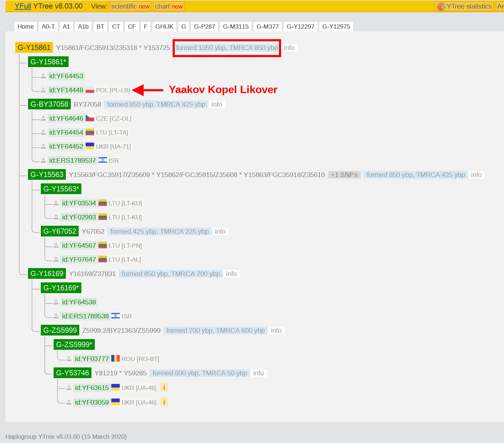Click the Polish flag beside id:YF14448
This screenshot has height=443, width=504.
click(x=90, y=90)
